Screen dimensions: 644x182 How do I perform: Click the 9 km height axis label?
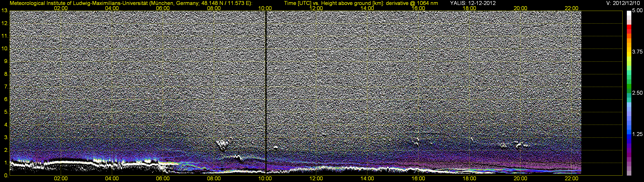[6, 61]
